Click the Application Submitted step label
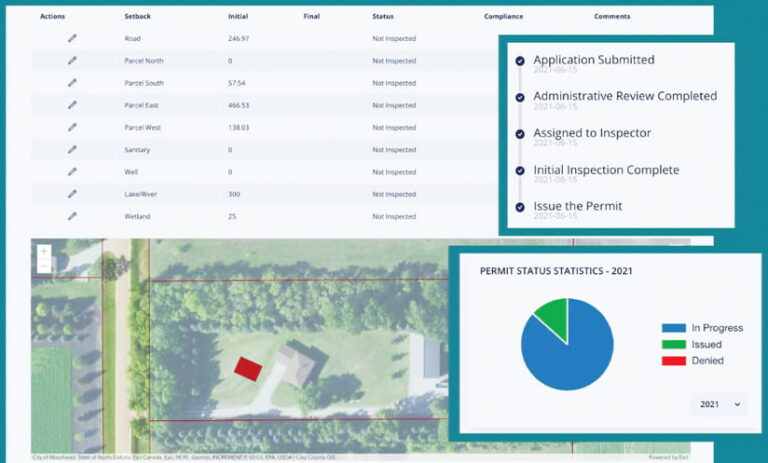The image size is (768, 463). pyautogui.click(x=594, y=60)
